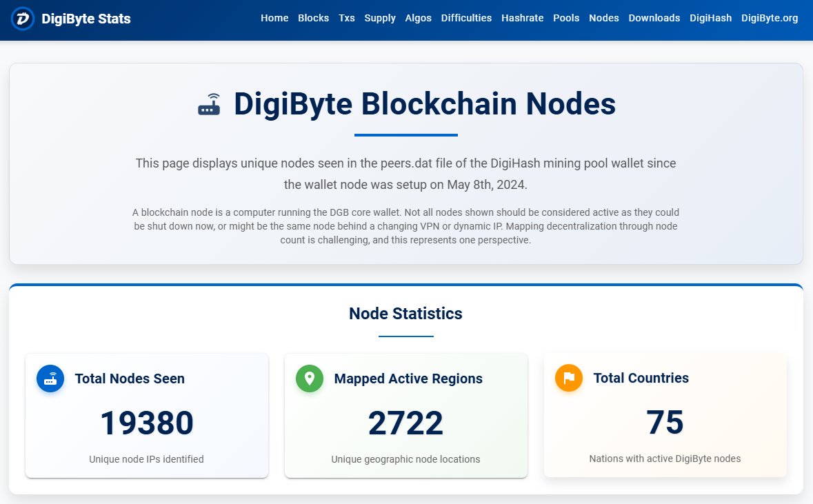The height and width of the screenshot is (504, 813).
Task: Click the Node Statistics heading
Action: (405, 314)
